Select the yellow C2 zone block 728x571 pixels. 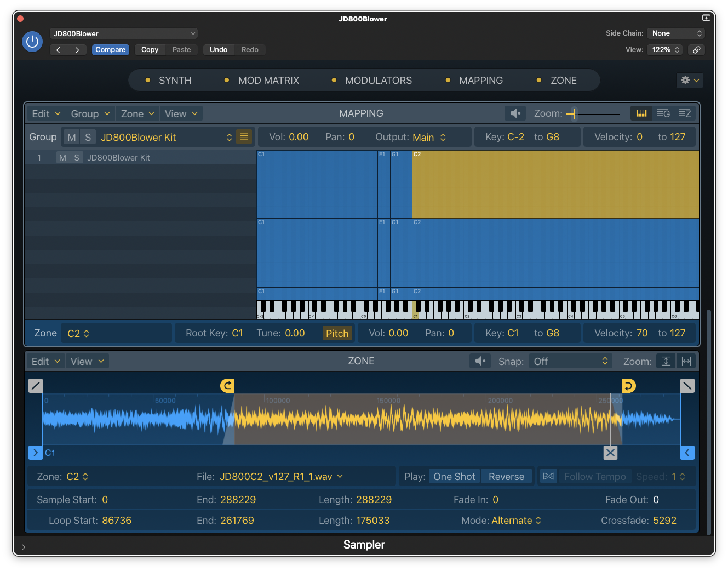tap(555, 185)
